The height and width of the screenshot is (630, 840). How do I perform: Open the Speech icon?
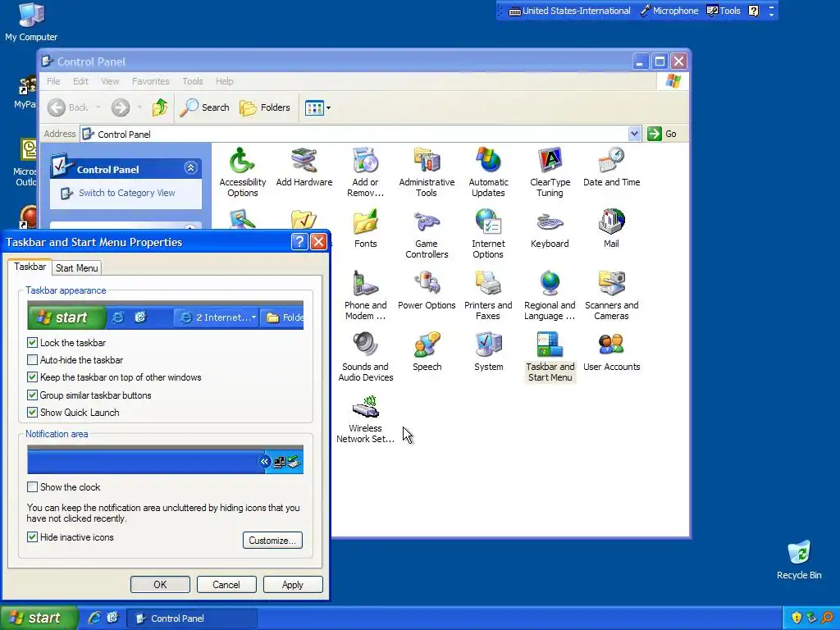tap(427, 352)
